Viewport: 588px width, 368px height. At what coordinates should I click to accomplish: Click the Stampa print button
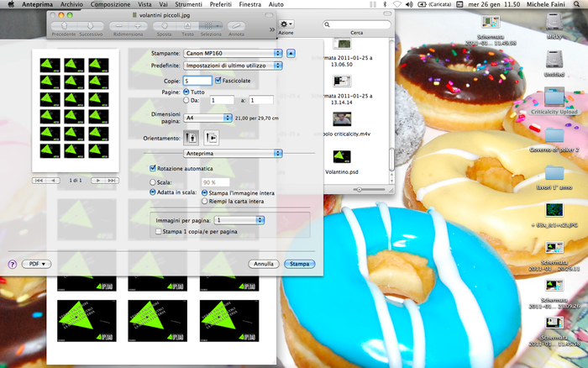pyautogui.click(x=299, y=264)
